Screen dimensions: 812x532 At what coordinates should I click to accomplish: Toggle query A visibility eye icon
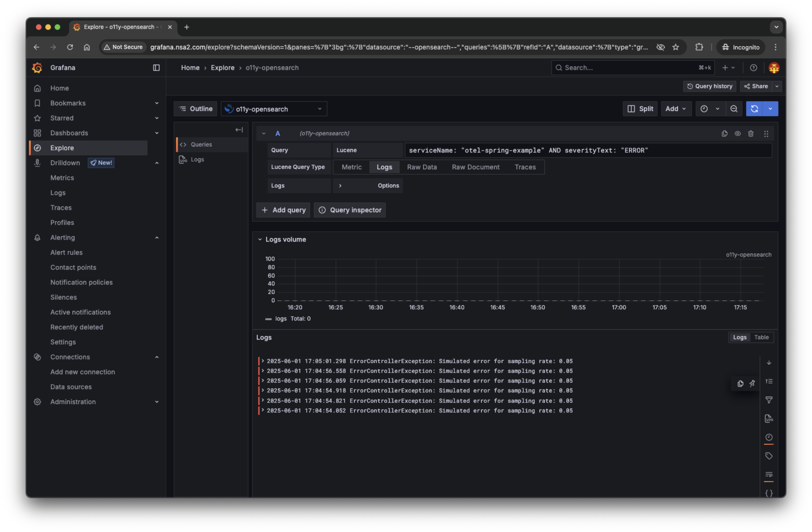pyautogui.click(x=737, y=133)
